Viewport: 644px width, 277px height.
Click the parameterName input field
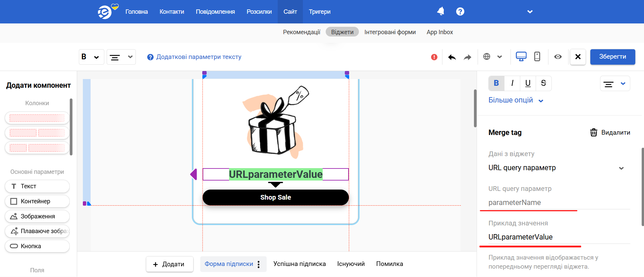559,203
